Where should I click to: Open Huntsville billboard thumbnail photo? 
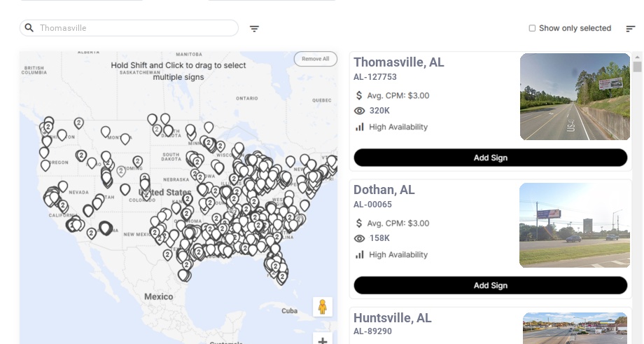pos(575,327)
